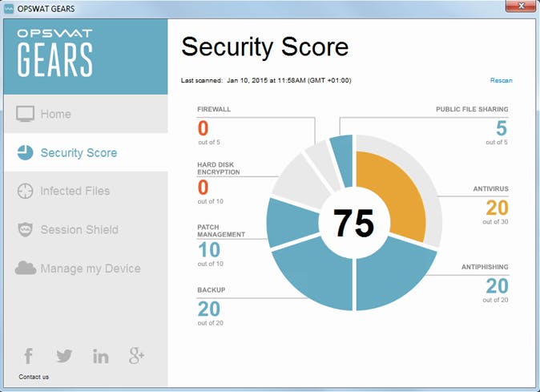Click 'out of 5' under Firewall
Image resolution: width=540 pixels, height=392 pixels.
point(209,142)
